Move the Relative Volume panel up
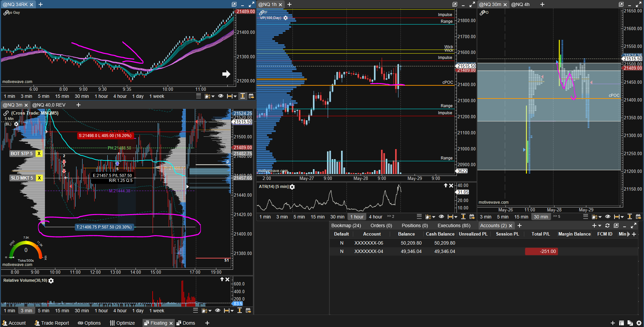 coord(222,279)
